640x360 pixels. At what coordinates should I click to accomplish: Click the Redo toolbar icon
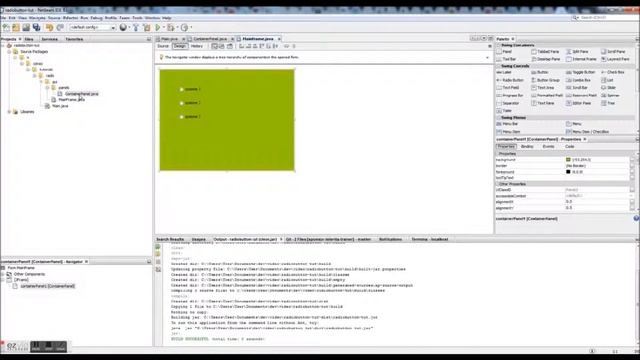click(x=60, y=27)
